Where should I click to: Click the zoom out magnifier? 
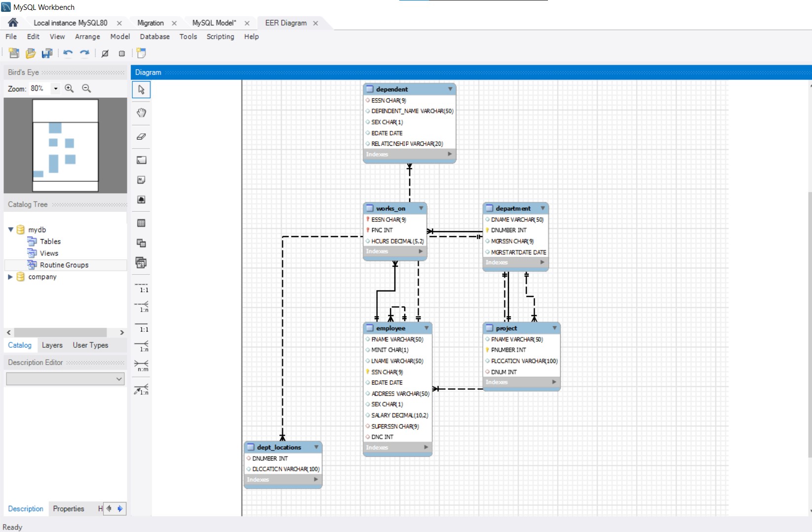coord(86,88)
